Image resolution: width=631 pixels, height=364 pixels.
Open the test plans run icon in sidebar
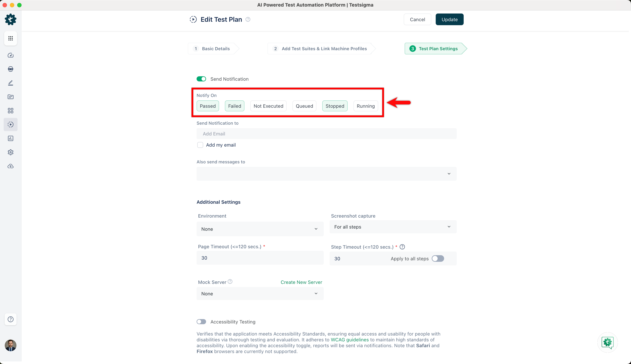click(x=11, y=124)
